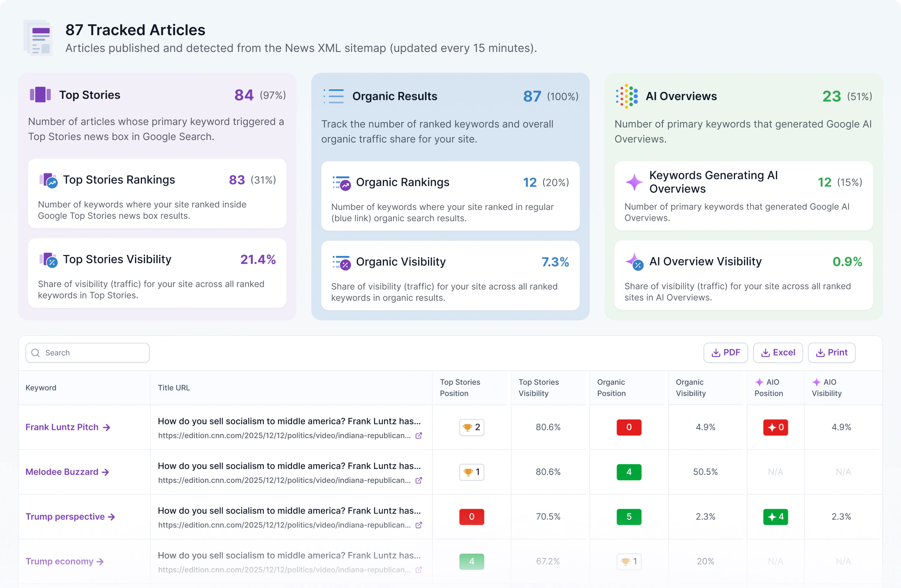Click green organic position 4 badge, Melodee Buzzard row
Viewport: 901px width, 588px height.
coord(629,472)
